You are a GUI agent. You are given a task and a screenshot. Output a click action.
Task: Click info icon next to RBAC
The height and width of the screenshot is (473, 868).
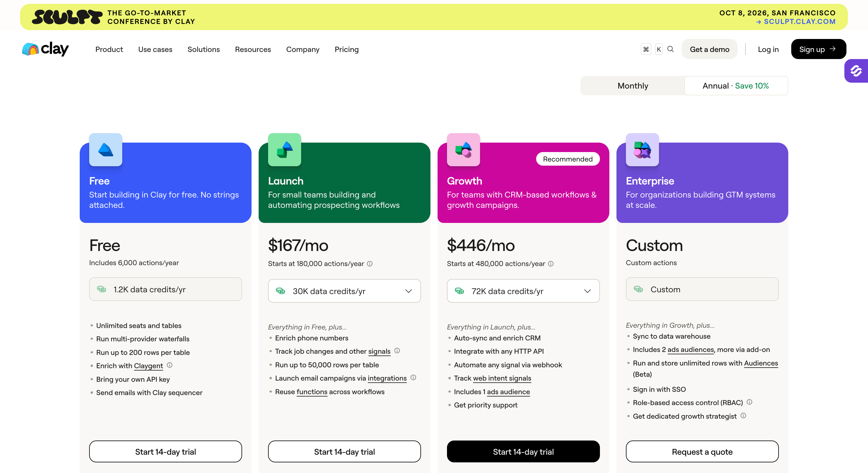[749, 402]
